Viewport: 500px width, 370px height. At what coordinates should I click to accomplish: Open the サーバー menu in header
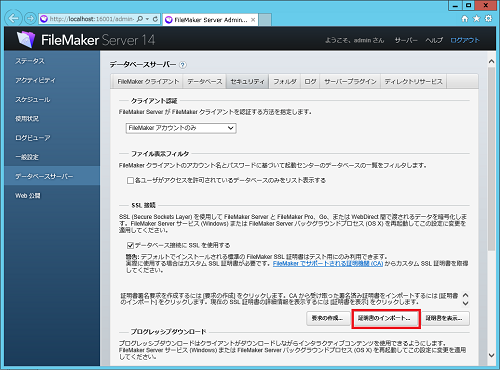point(406,40)
